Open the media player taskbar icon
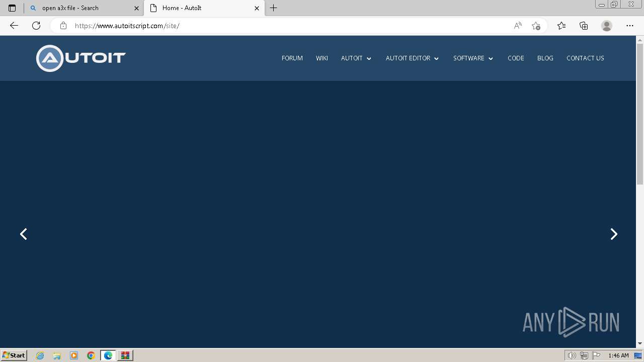 click(74, 355)
